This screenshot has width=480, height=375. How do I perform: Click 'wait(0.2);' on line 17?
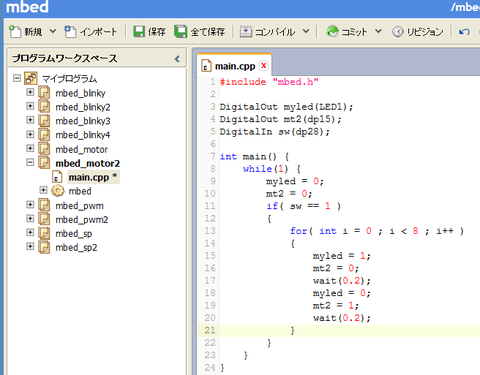click(341, 281)
